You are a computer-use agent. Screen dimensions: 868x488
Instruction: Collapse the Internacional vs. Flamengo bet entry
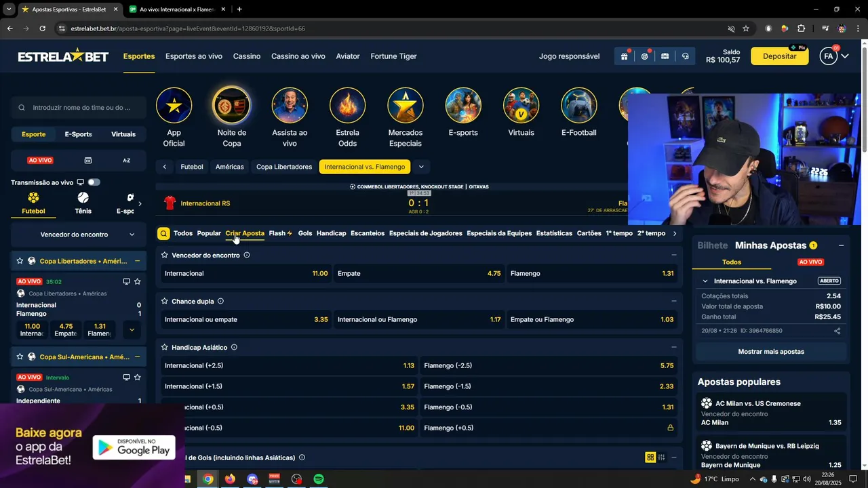click(x=705, y=281)
